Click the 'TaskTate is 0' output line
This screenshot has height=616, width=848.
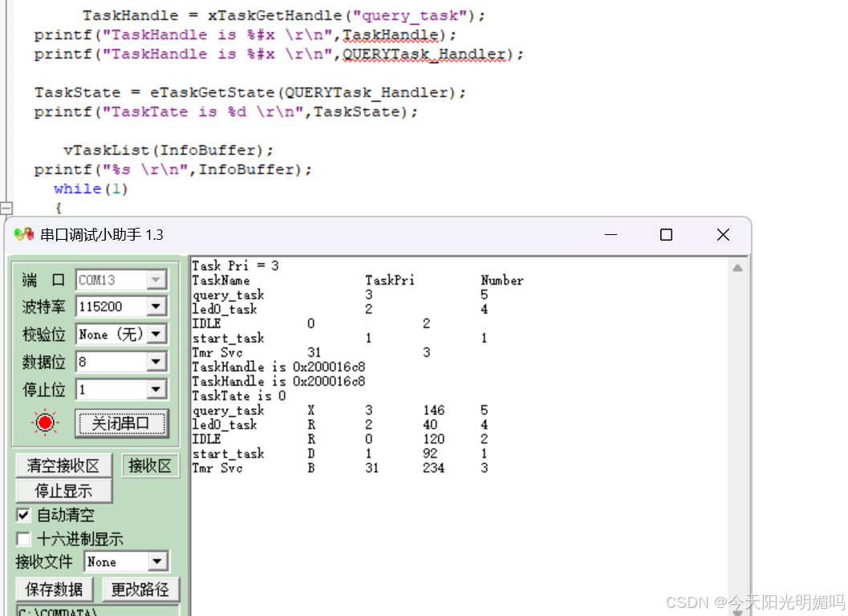pyautogui.click(x=239, y=396)
